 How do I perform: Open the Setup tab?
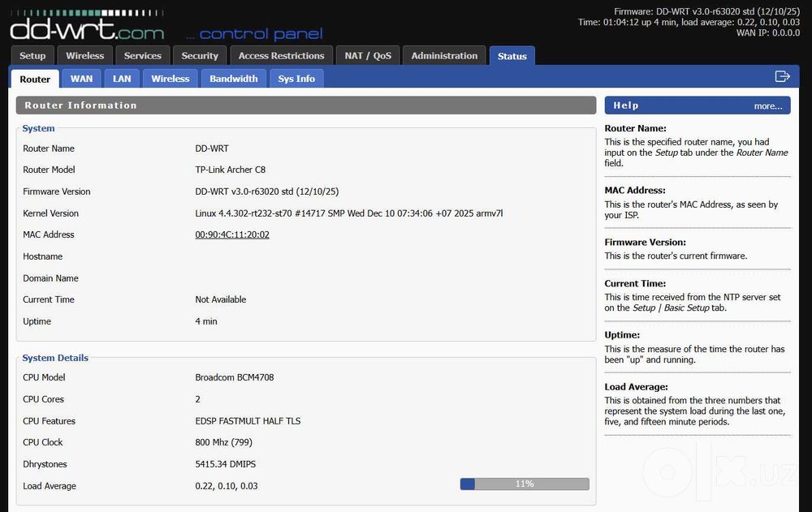(x=32, y=55)
